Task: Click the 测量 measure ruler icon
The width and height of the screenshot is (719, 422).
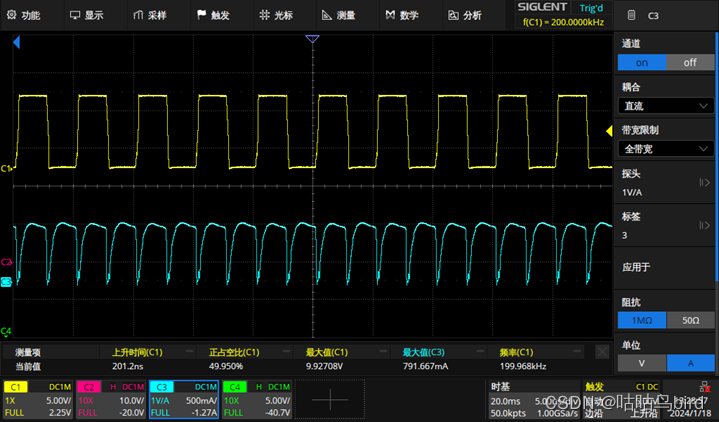Action: [x=327, y=15]
